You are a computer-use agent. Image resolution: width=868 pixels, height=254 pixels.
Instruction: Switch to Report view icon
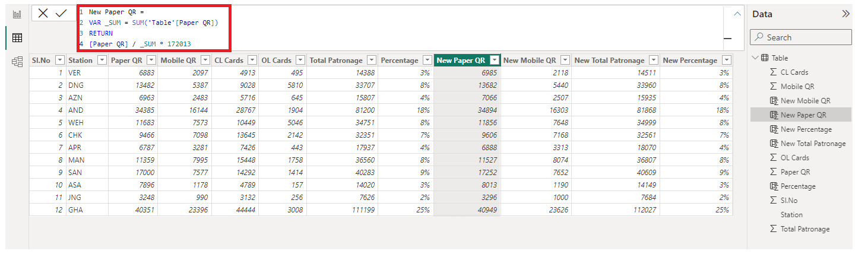17,14
